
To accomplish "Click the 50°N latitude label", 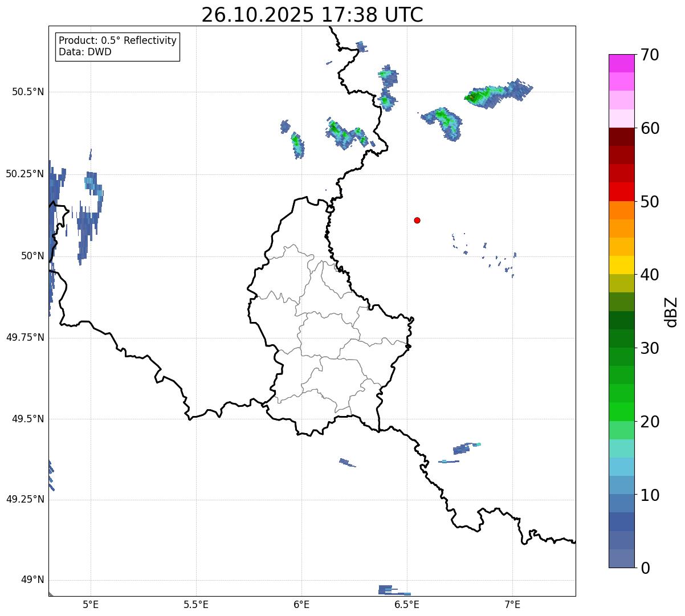I will 32,256.
